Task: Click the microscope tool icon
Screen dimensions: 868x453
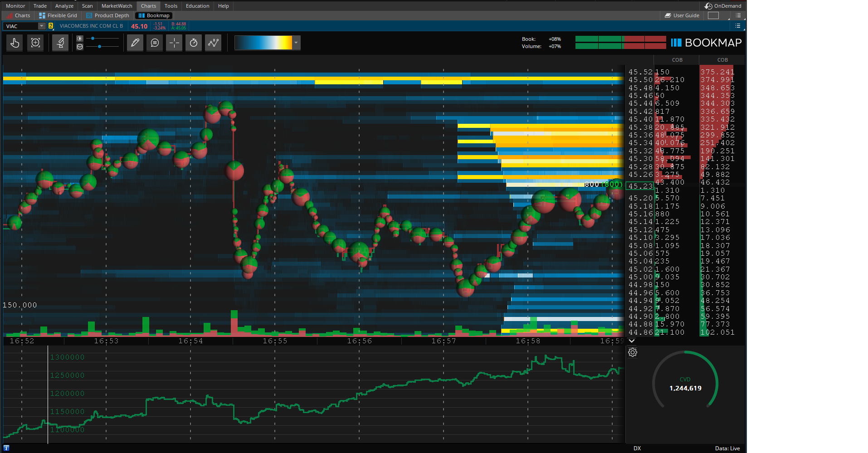Action: point(60,43)
